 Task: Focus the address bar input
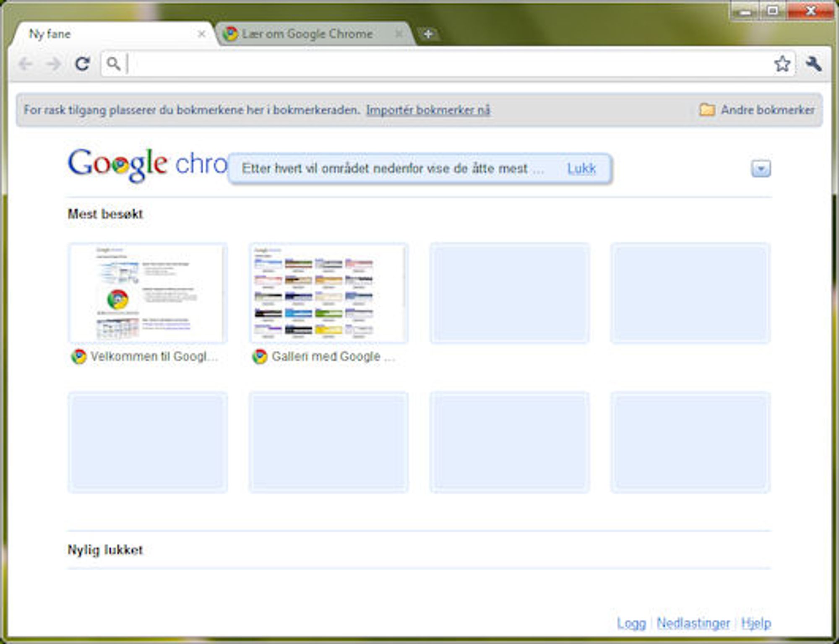449,64
